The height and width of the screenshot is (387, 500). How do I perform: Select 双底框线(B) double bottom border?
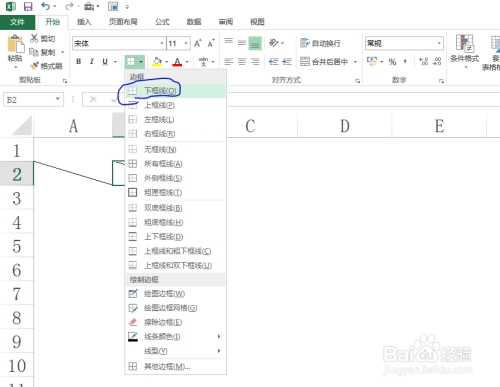tap(176, 208)
